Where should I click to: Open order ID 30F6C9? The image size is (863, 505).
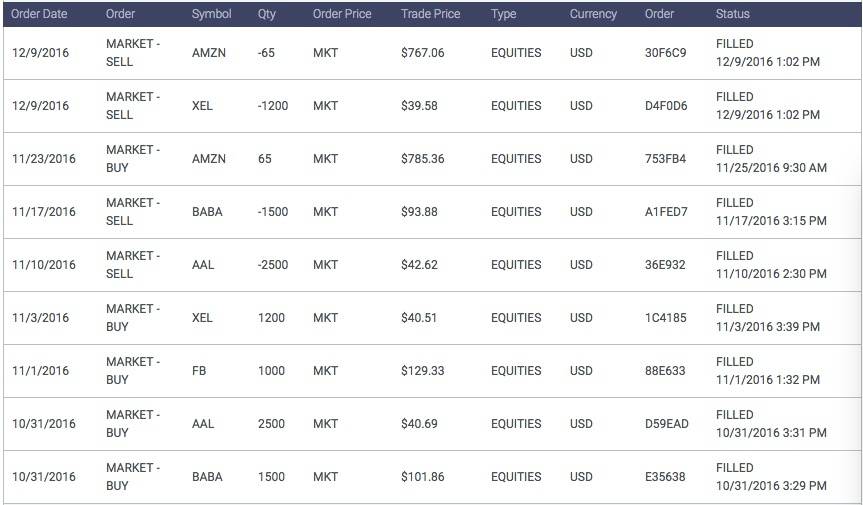(x=665, y=53)
